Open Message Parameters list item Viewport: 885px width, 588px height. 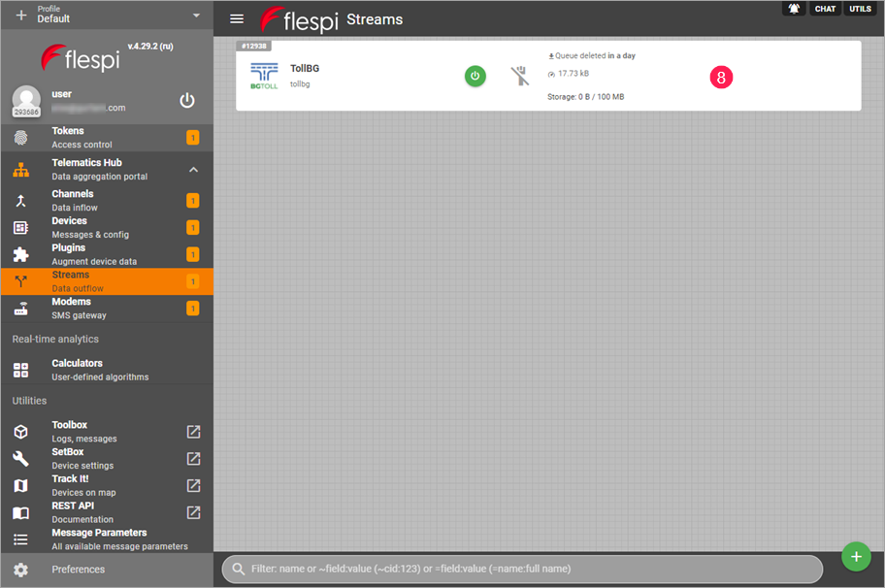click(107, 539)
